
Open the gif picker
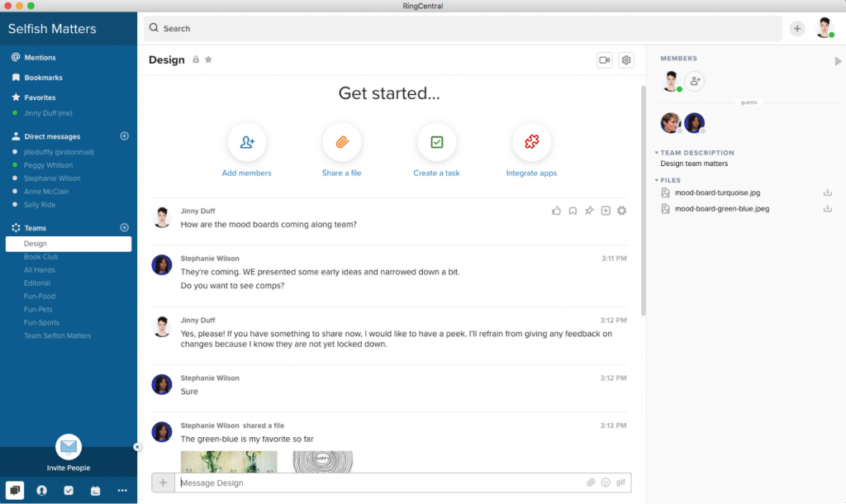point(620,483)
